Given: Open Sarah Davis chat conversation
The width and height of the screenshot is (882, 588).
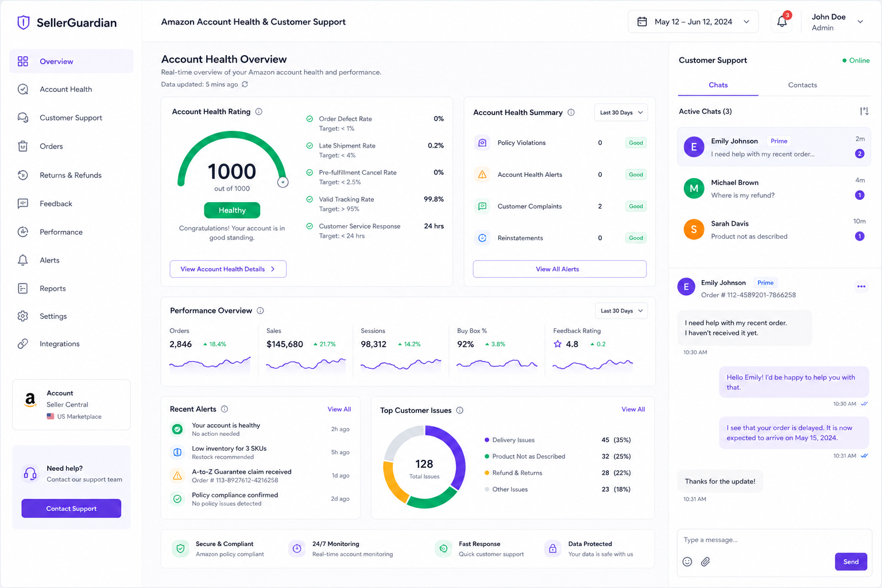Looking at the screenshot, I should [x=774, y=230].
